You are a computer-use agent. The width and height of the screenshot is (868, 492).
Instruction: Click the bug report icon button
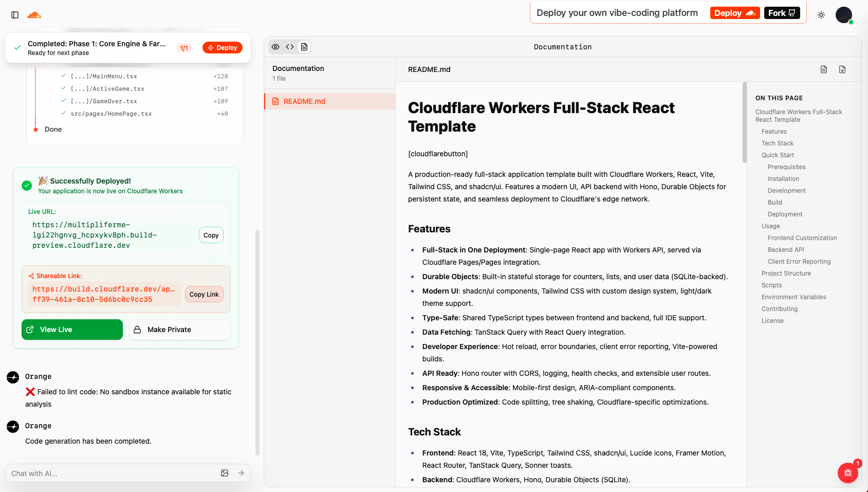click(x=848, y=473)
